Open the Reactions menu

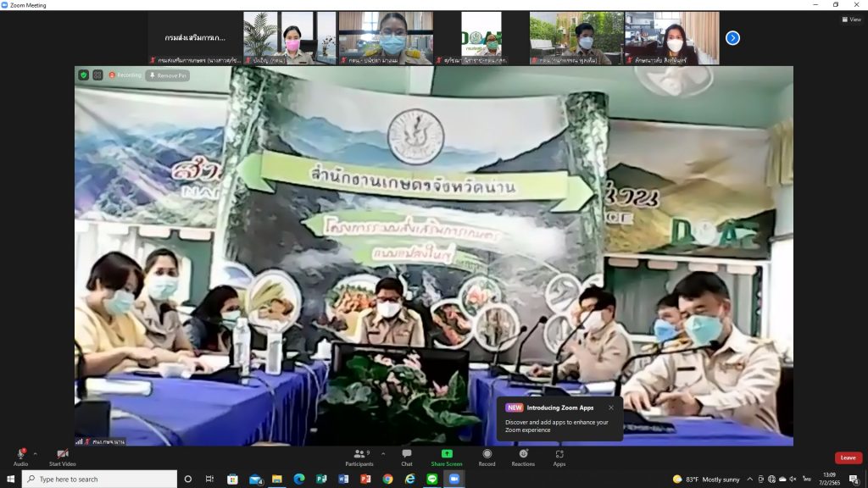pos(523,457)
